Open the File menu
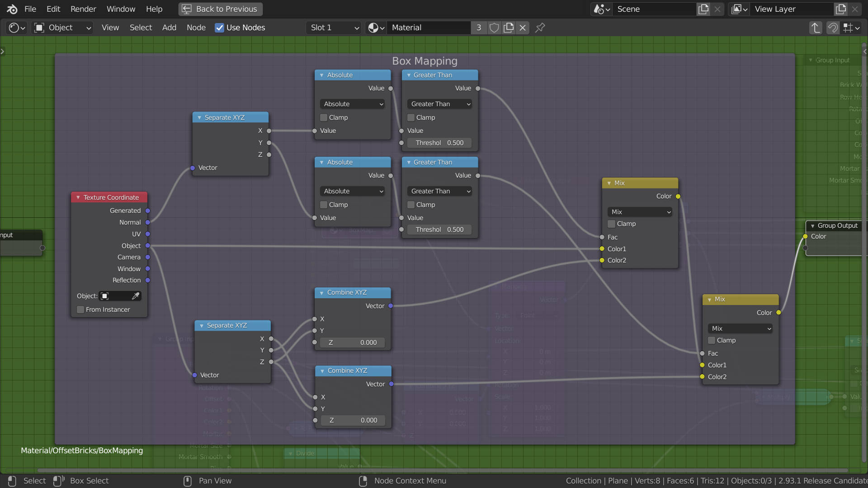 [30, 9]
